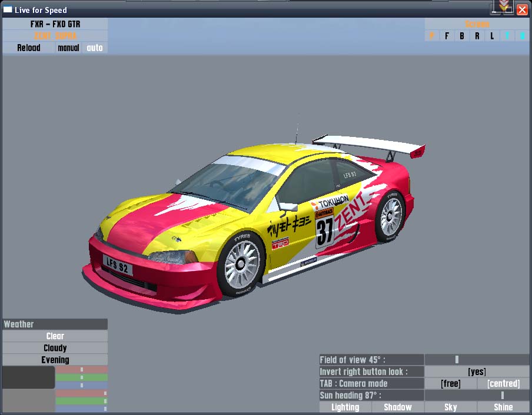Set camera mode to [free]

(451, 383)
